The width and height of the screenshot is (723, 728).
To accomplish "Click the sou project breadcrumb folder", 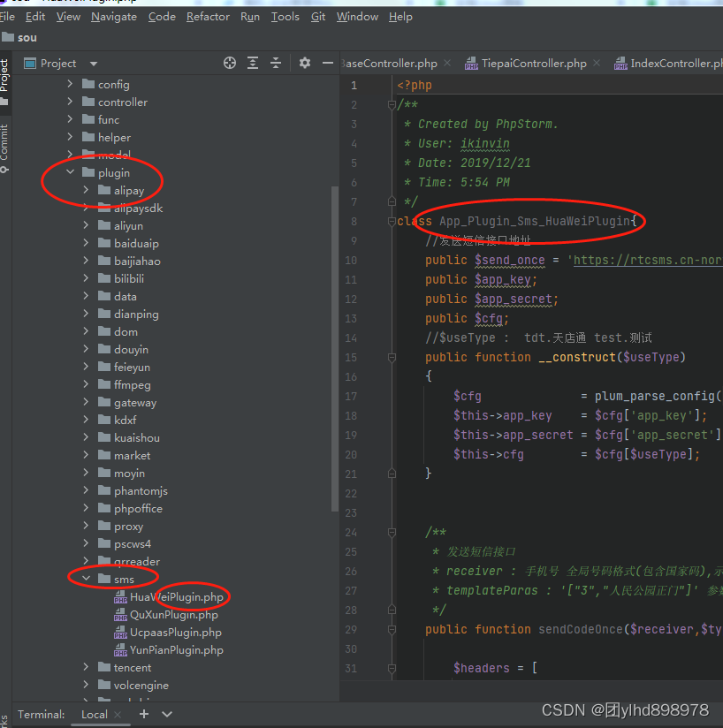I will (19, 38).
